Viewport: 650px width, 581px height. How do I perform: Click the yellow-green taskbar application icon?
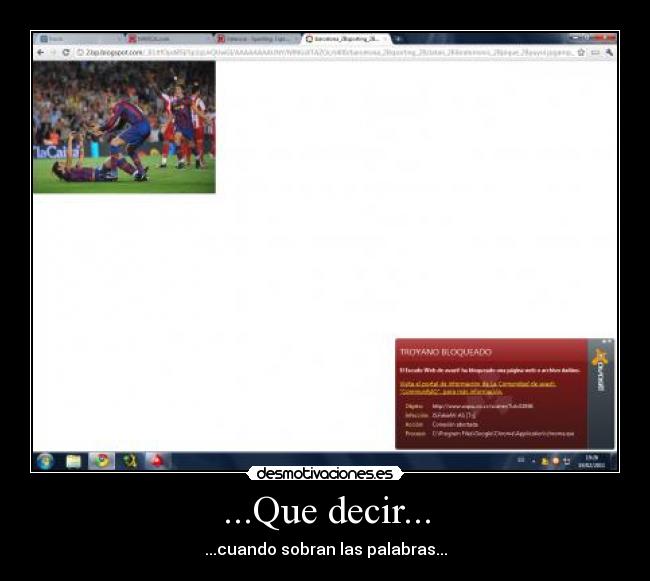tap(130, 461)
